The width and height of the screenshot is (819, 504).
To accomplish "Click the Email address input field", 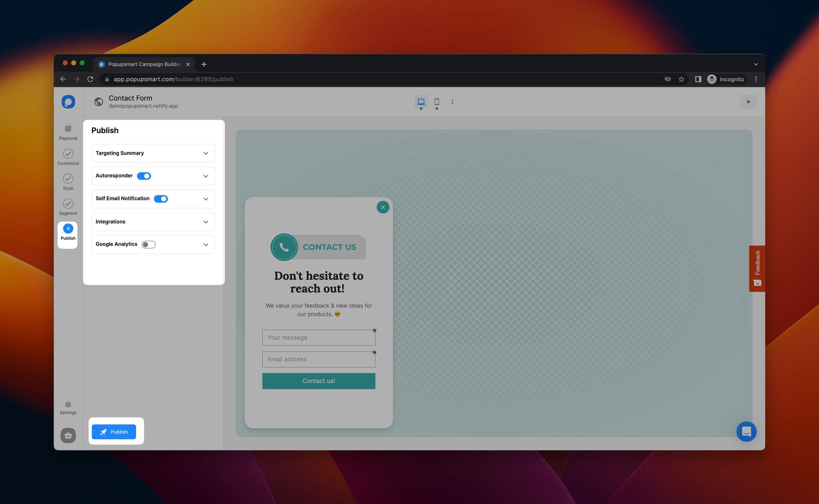I will coord(318,359).
